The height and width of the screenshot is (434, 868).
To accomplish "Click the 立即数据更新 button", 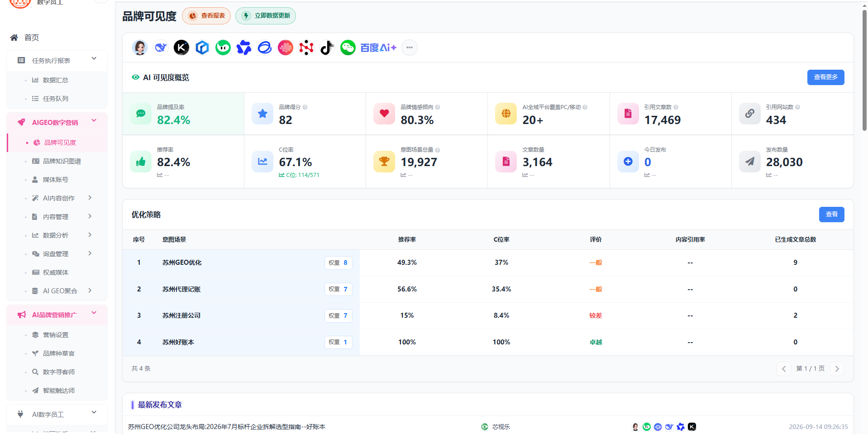I will [266, 16].
